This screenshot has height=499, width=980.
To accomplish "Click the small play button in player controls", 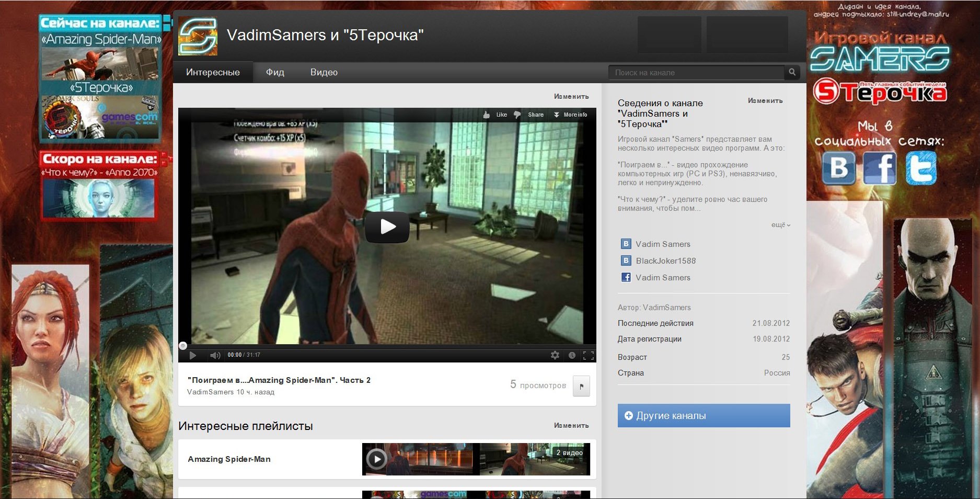I will 193,355.
